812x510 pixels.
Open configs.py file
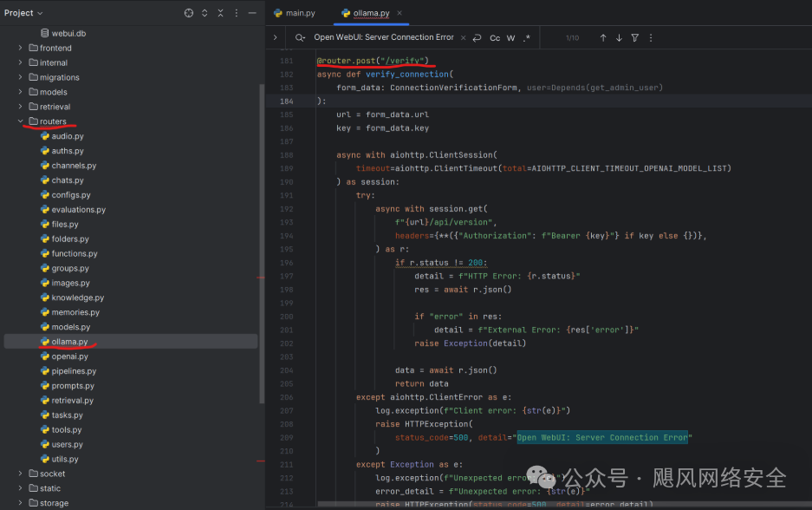66,195
